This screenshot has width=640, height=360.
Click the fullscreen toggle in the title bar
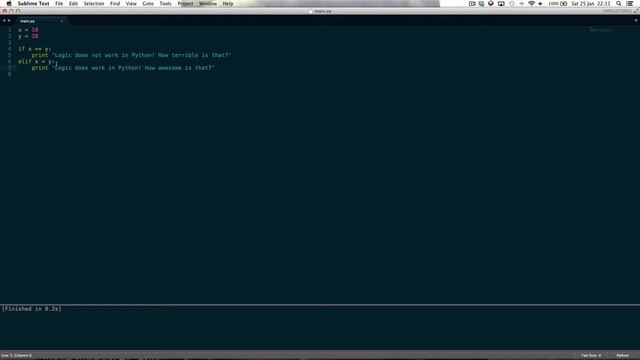636,11
